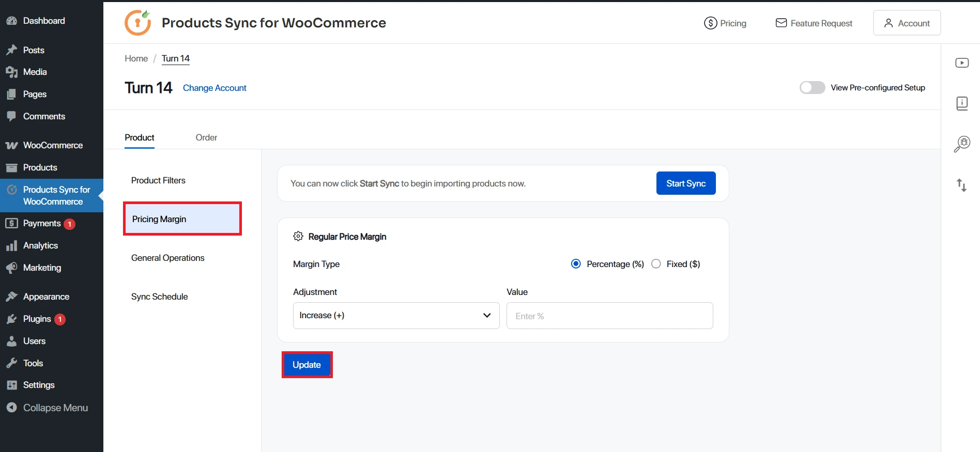
Task: Click the Products box icon
Action: click(11, 167)
